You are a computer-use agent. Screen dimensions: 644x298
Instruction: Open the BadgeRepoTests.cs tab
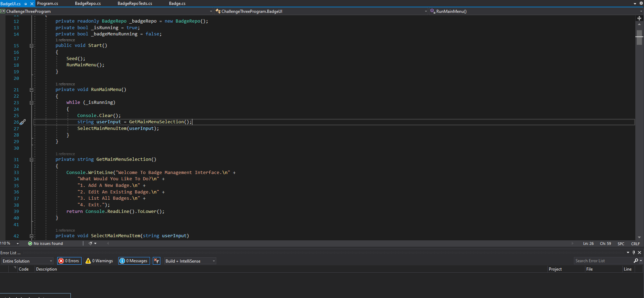[135, 3]
